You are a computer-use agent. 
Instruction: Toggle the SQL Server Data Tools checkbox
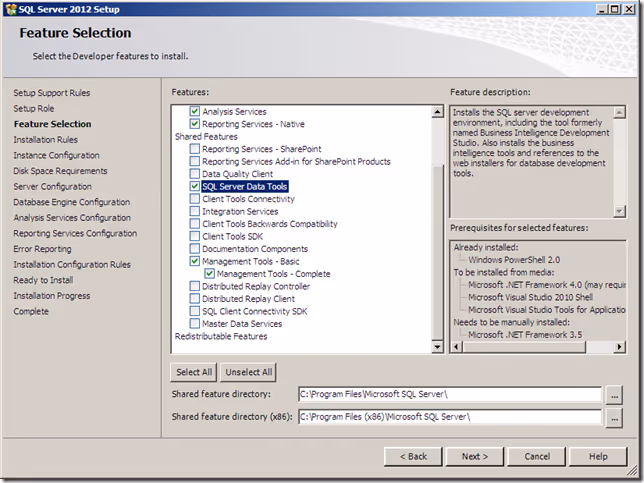[195, 186]
